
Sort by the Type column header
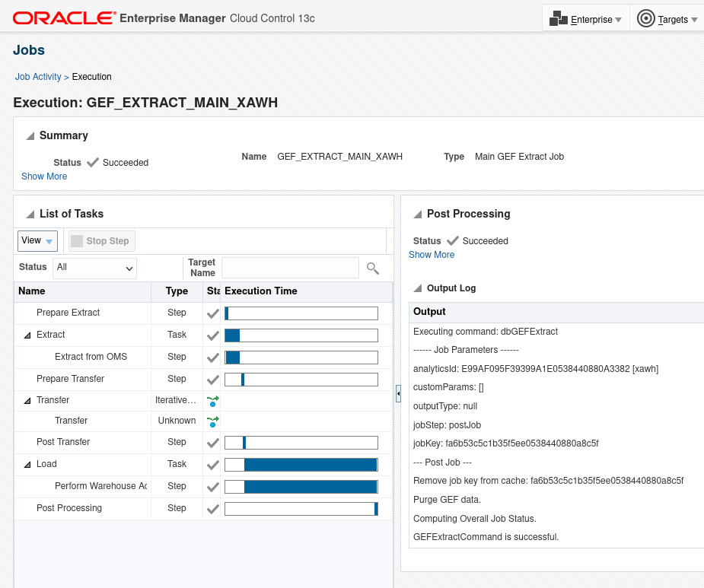tap(177, 291)
